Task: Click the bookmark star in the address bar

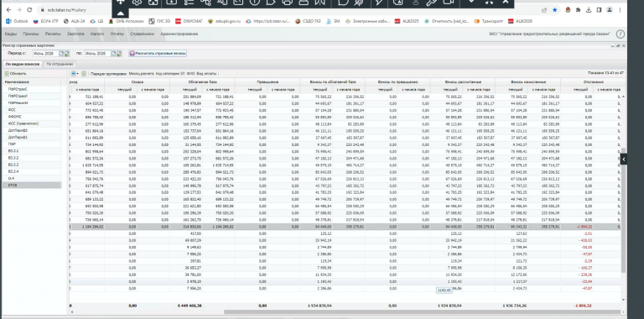Action: click(555, 10)
